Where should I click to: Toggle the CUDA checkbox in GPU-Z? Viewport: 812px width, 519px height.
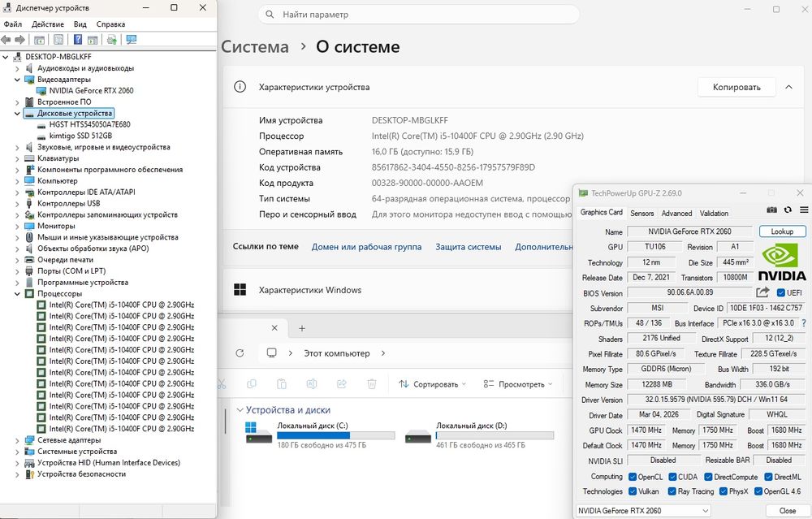[672, 477]
